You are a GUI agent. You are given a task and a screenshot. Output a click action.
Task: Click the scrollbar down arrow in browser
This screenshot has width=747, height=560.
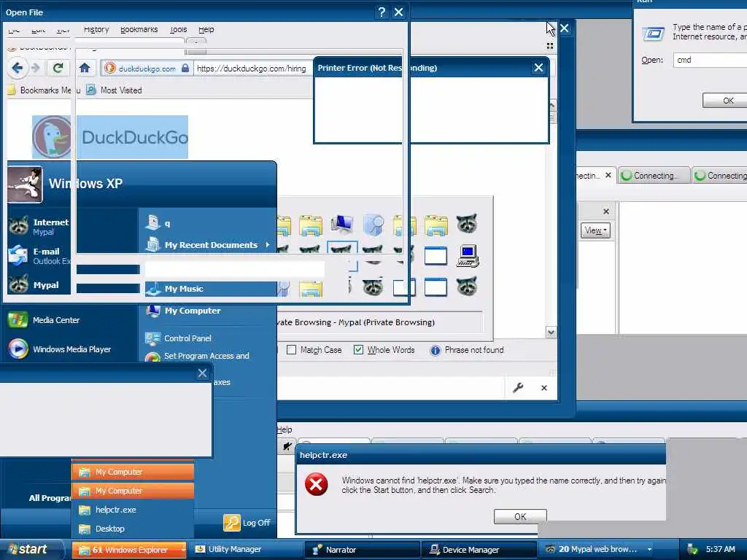(x=551, y=332)
